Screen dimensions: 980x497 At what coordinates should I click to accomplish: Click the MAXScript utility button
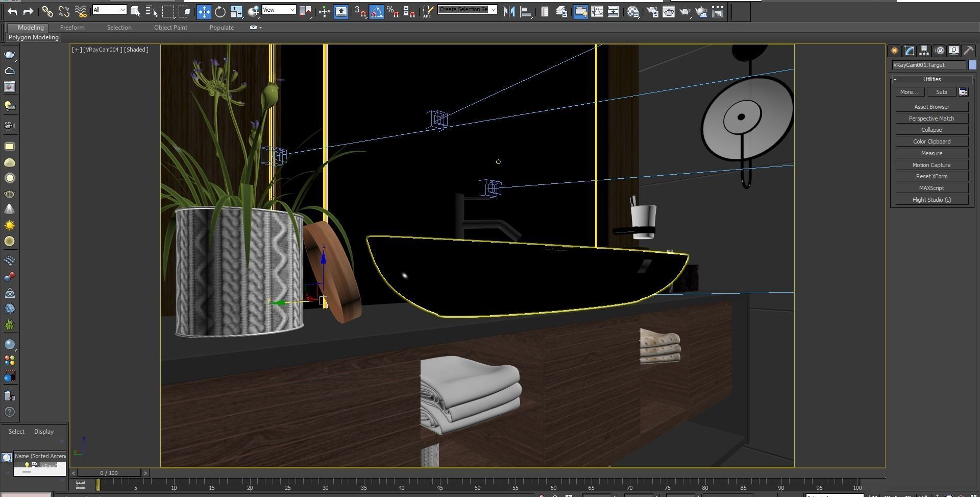pyautogui.click(x=932, y=188)
